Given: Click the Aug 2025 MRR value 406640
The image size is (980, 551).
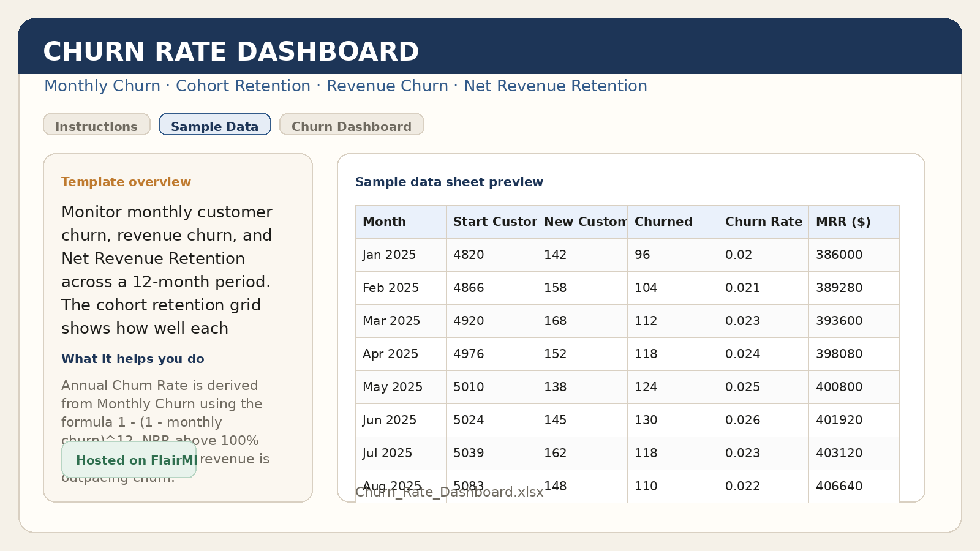Looking at the screenshot, I should tap(839, 486).
